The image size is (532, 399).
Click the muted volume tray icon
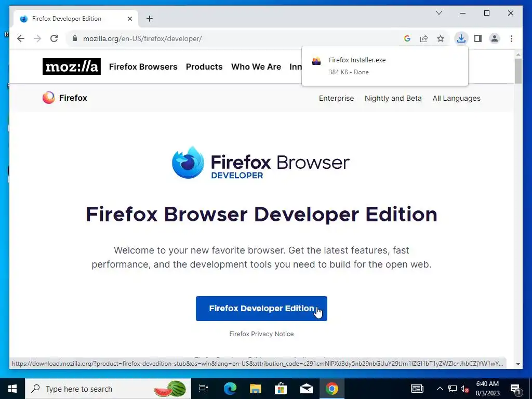click(x=465, y=389)
